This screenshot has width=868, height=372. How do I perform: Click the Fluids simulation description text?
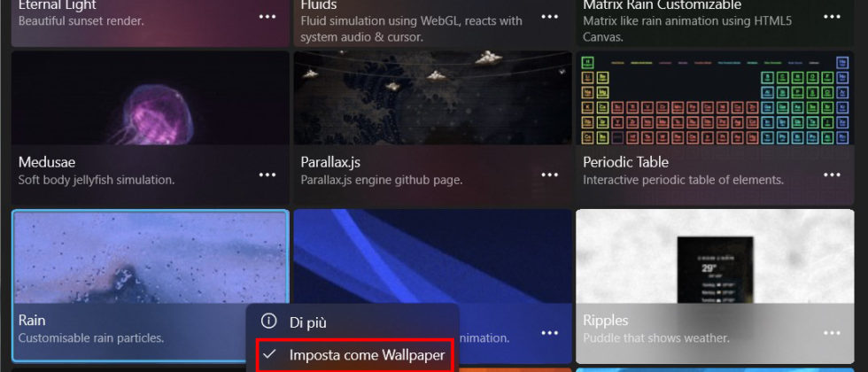coord(411,29)
